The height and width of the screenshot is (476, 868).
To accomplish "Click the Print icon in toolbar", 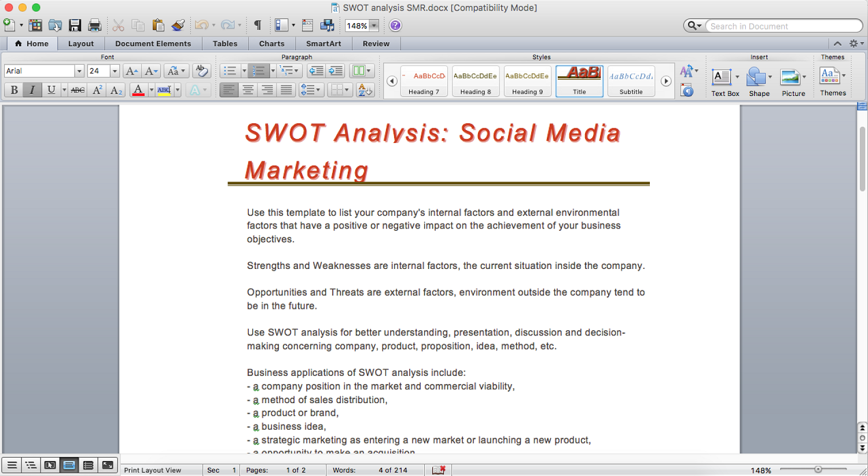I will pyautogui.click(x=95, y=25).
